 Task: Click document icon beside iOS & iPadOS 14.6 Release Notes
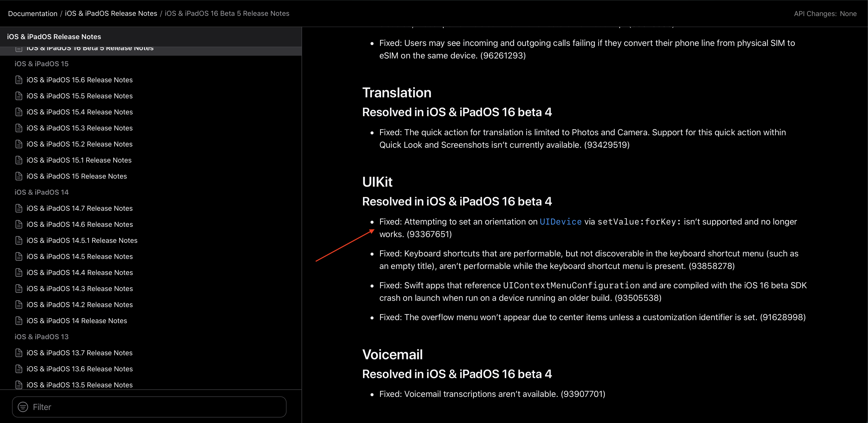[19, 225]
